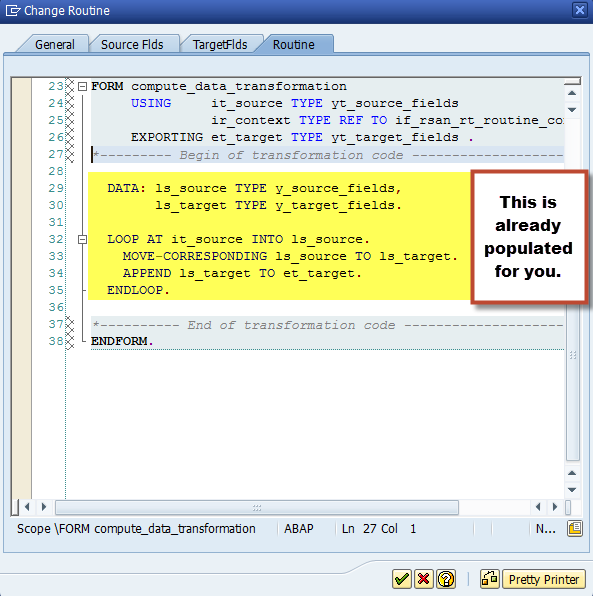Screen dimensions: 593x596
Task: Collapse the LOOP block at line 32
Action: coord(82,239)
